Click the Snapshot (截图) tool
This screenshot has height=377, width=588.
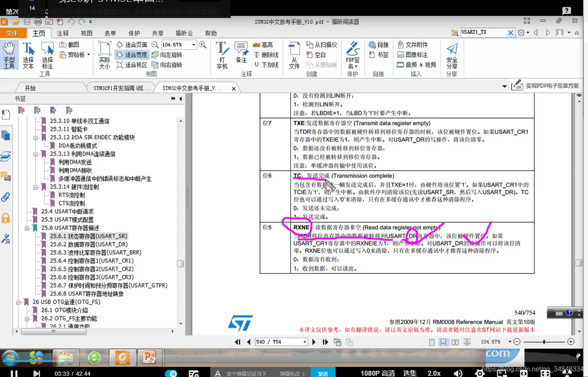pyautogui.click(x=69, y=45)
